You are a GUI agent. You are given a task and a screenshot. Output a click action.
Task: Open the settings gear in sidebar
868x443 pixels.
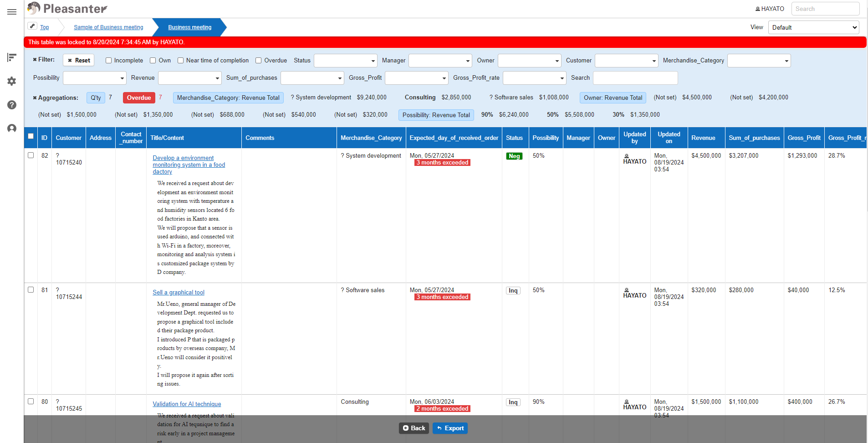(x=12, y=81)
